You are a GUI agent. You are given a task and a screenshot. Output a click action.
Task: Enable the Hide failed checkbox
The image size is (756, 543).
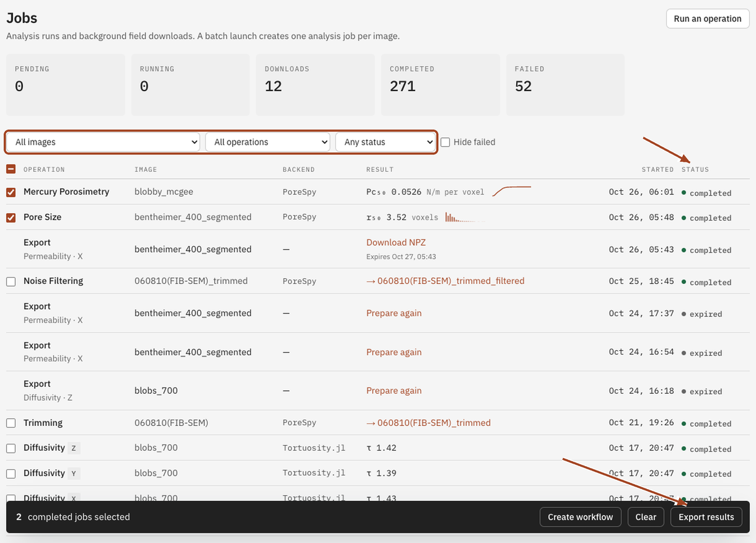(445, 142)
